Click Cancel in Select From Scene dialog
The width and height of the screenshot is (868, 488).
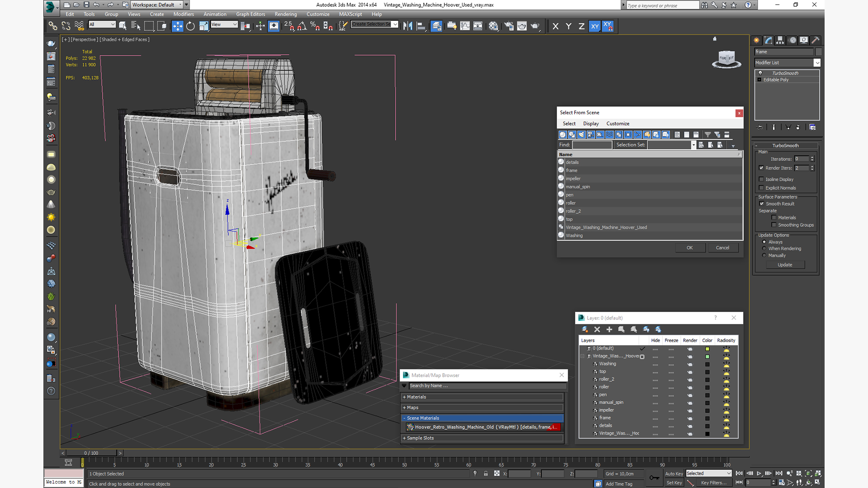point(722,248)
